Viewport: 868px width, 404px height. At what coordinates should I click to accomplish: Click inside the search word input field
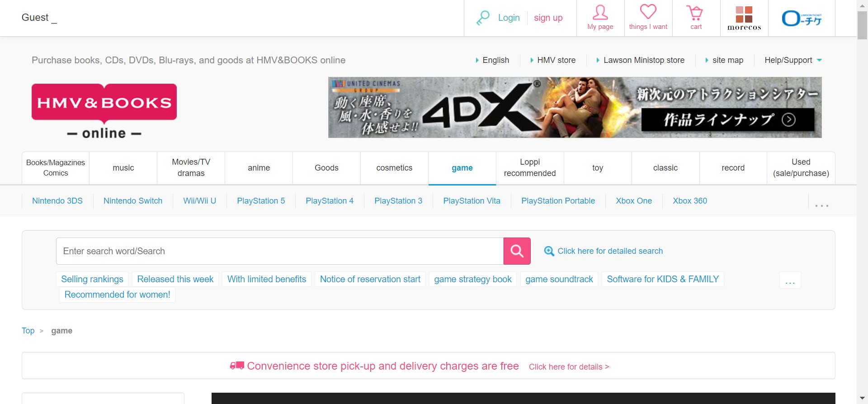coord(279,251)
